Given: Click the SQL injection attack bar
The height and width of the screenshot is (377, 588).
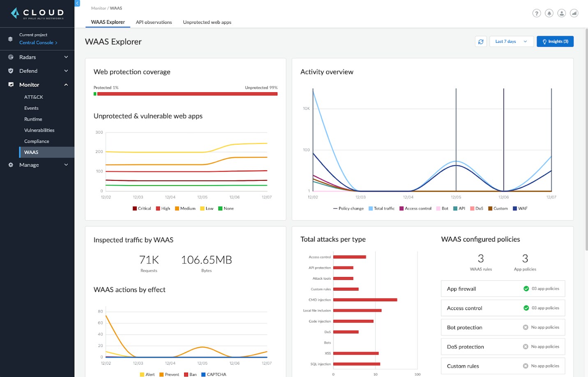Looking at the screenshot, I should click(357, 364).
